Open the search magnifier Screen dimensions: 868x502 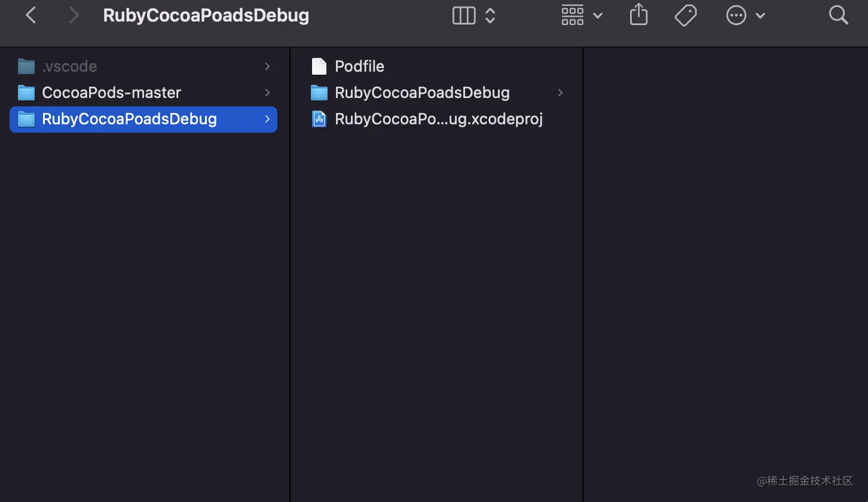838,16
